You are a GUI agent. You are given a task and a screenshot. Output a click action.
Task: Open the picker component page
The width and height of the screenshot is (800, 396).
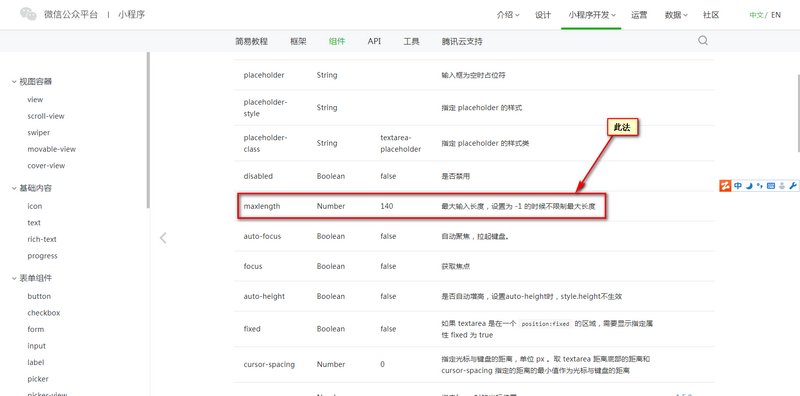pos(38,379)
